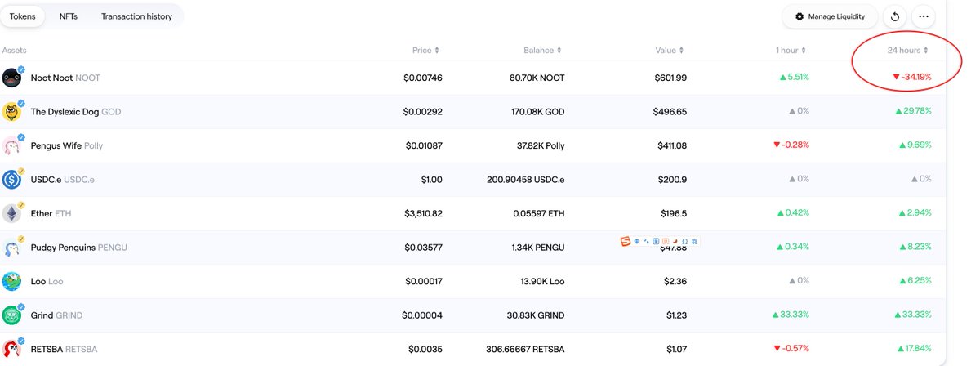Open the Loo asset name

point(47,282)
